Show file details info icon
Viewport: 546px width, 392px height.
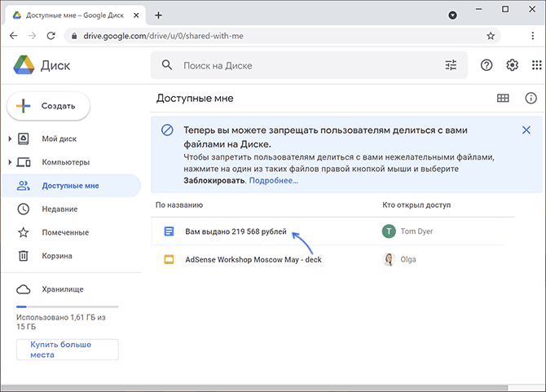pos(531,98)
